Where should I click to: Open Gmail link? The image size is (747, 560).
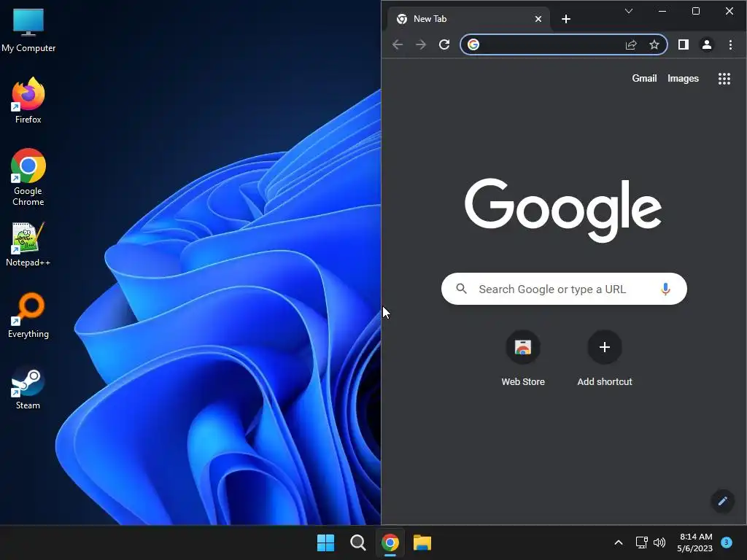point(644,79)
